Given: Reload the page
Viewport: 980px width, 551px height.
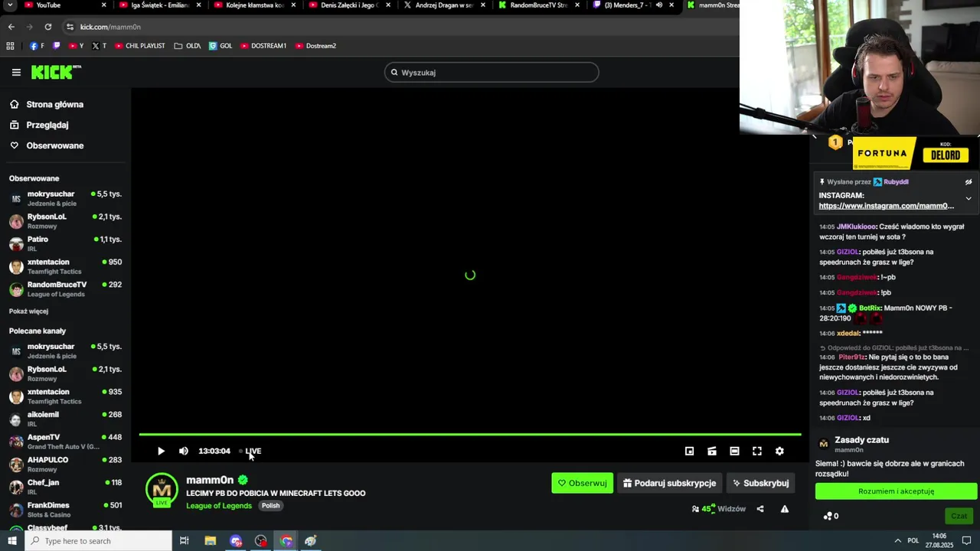Looking at the screenshot, I should (47, 27).
